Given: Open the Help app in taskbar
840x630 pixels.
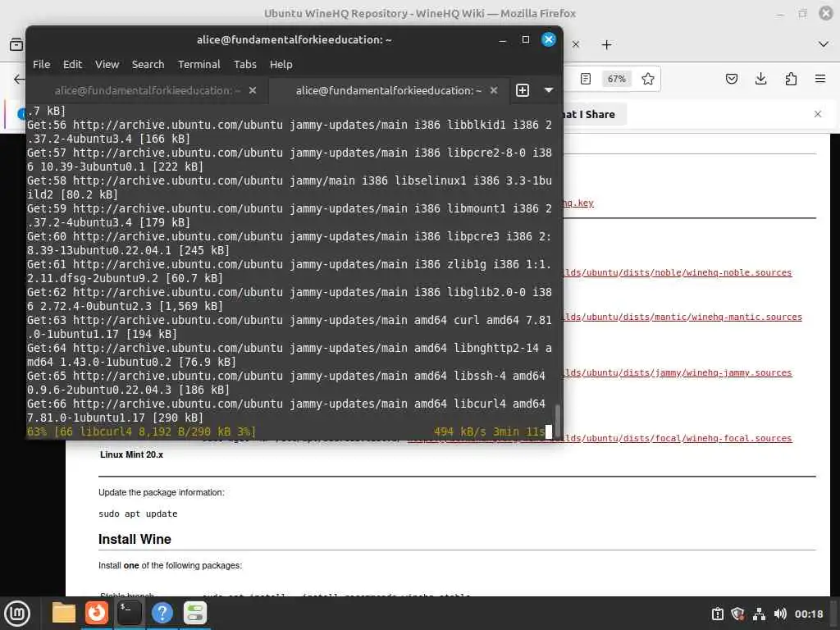Looking at the screenshot, I should [x=162, y=613].
